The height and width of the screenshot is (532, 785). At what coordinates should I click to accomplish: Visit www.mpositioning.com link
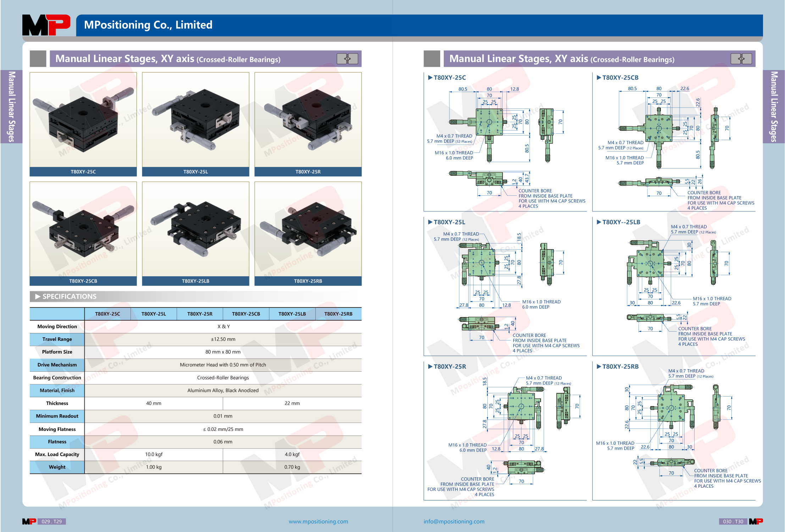click(x=318, y=521)
